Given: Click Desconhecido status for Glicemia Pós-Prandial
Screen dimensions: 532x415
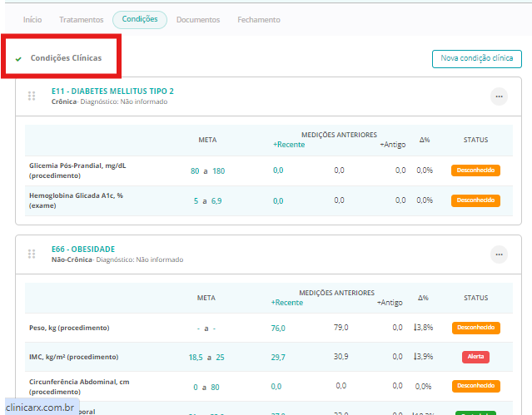Looking at the screenshot, I should click(475, 170).
